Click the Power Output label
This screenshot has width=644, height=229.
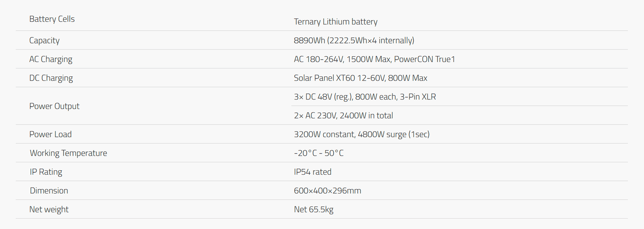(54, 106)
